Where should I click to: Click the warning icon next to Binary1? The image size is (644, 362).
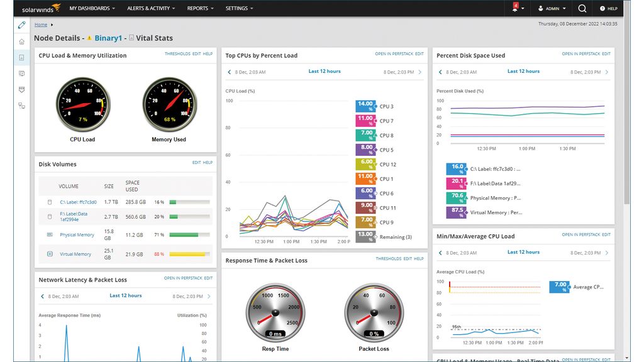tap(87, 38)
